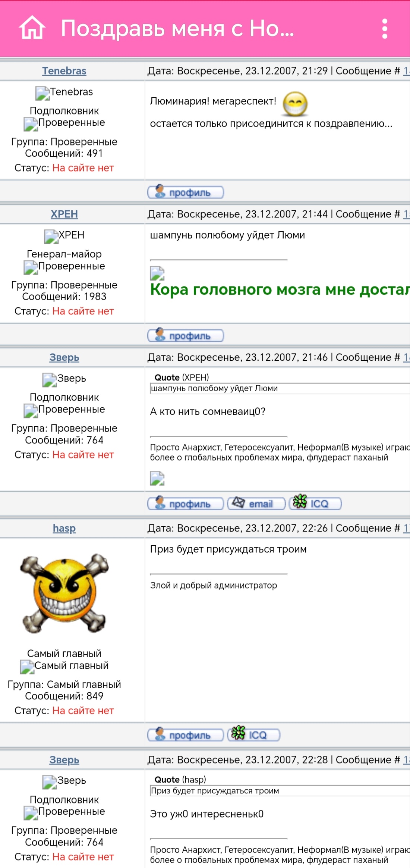Send email to Зверь via email button
Viewport: 410px width, 868px height.
point(256,504)
